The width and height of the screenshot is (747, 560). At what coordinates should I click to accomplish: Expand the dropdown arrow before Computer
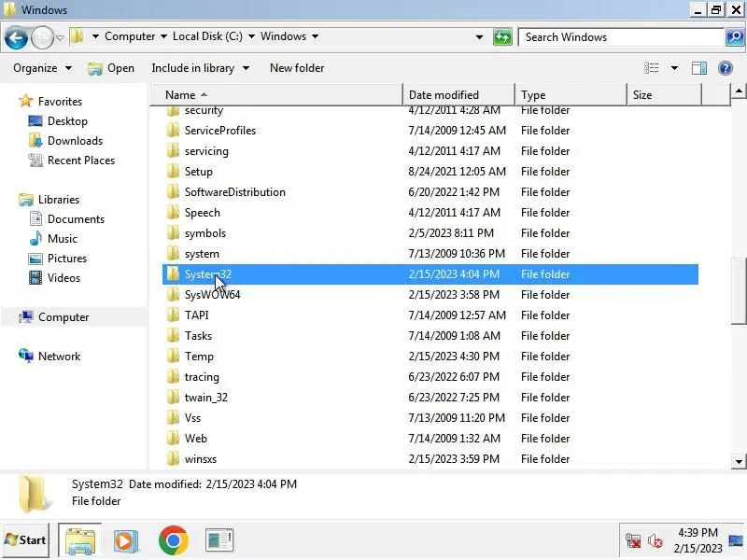coord(95,36)
